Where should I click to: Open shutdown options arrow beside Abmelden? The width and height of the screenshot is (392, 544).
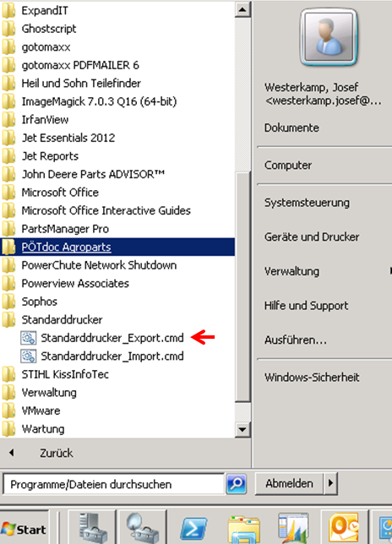(330, 483)
